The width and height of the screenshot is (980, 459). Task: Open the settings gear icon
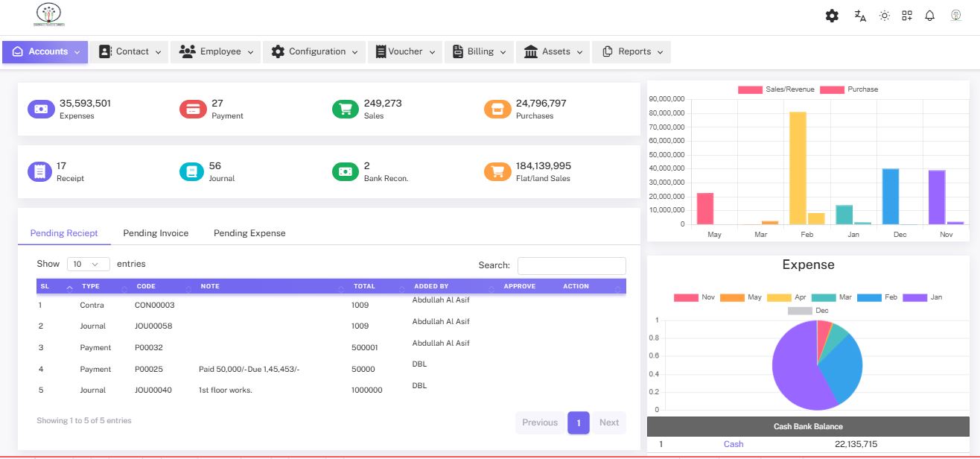point(832,16)
